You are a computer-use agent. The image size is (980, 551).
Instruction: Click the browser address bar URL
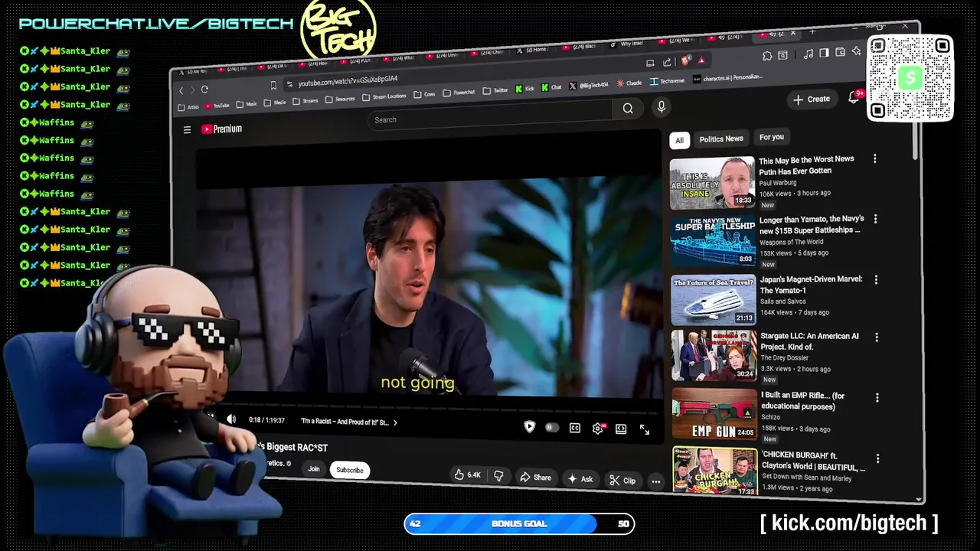coord(348,80)
